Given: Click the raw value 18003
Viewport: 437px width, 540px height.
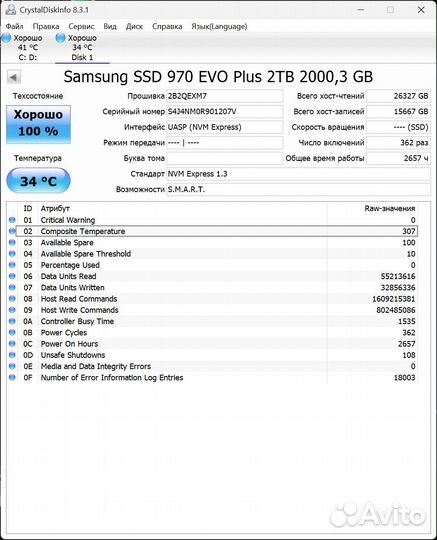Looking at the screenshot, I should click(x=404, y=377).
